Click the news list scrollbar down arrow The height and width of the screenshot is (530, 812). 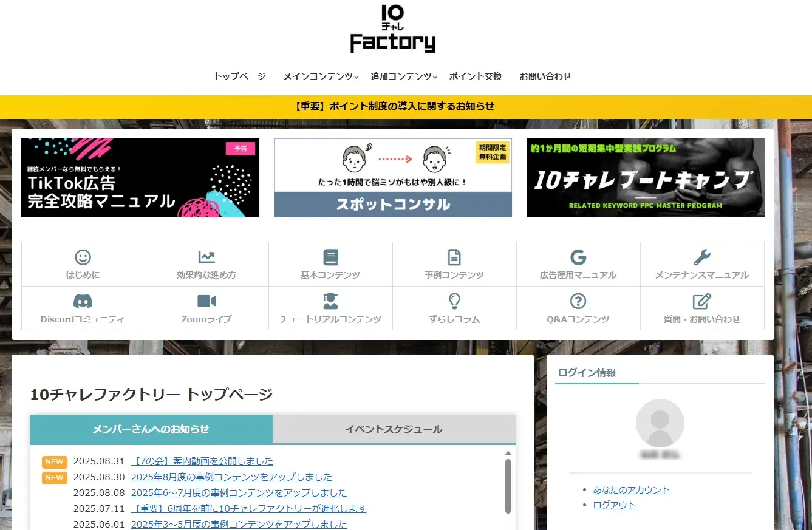pos(508,526)
